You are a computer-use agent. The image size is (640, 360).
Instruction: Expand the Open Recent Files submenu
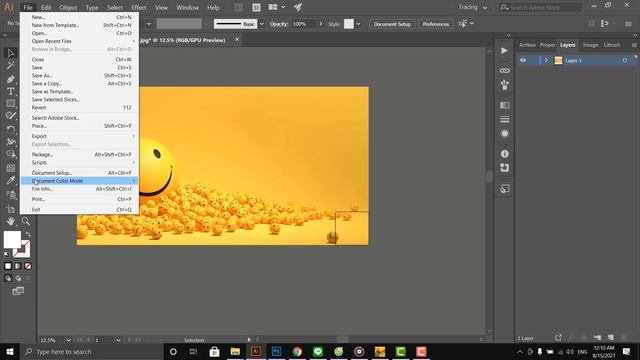point(80,41)
